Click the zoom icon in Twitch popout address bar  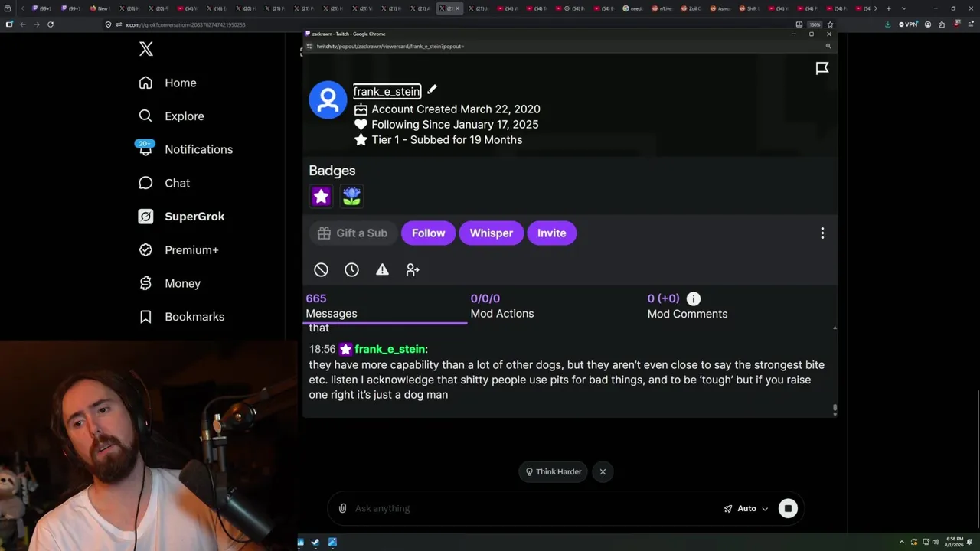828,47
